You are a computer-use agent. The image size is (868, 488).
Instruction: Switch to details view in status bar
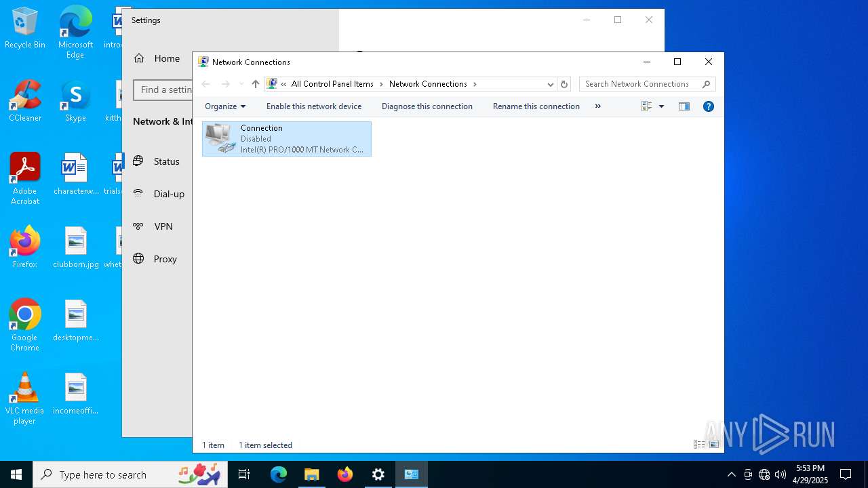699,445
